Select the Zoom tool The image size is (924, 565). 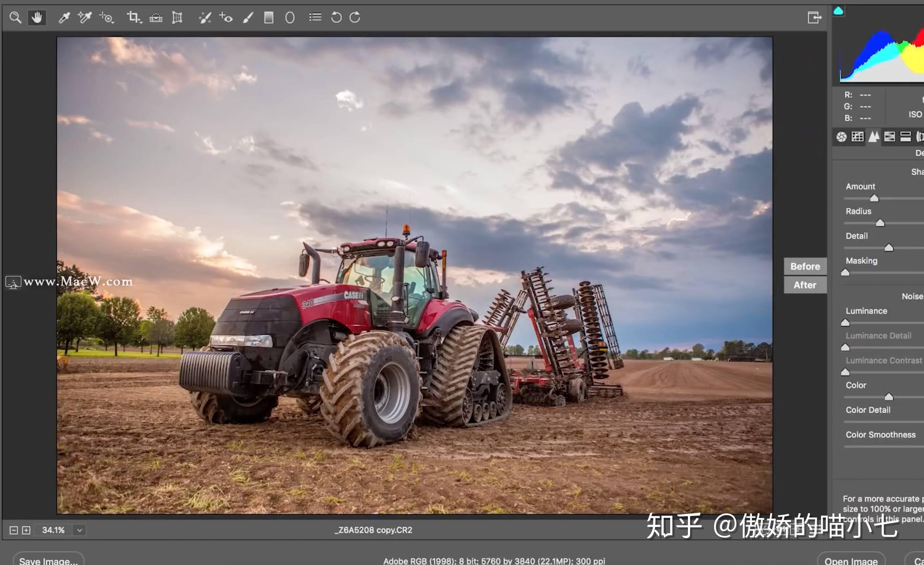click(x=15, y=17)
